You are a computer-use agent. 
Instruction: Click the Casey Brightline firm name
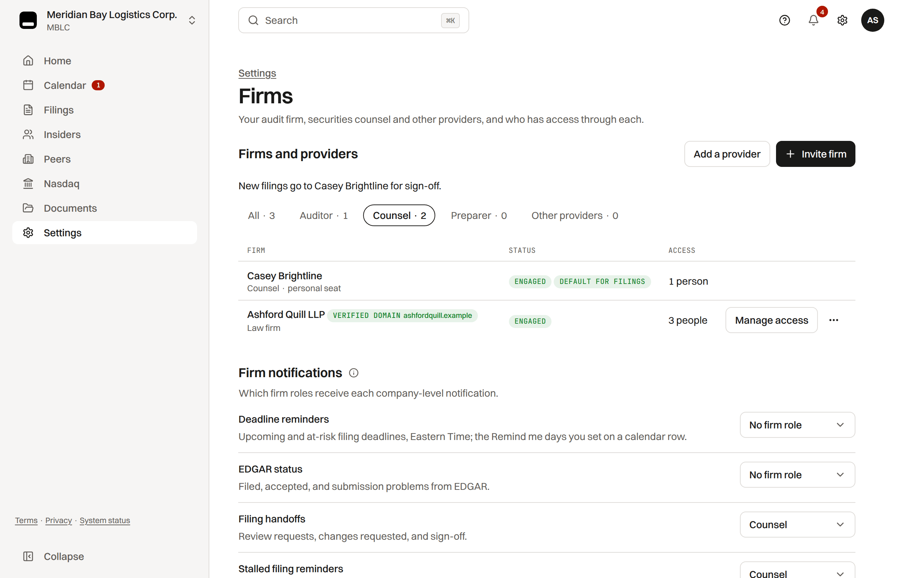coord(284,276)
